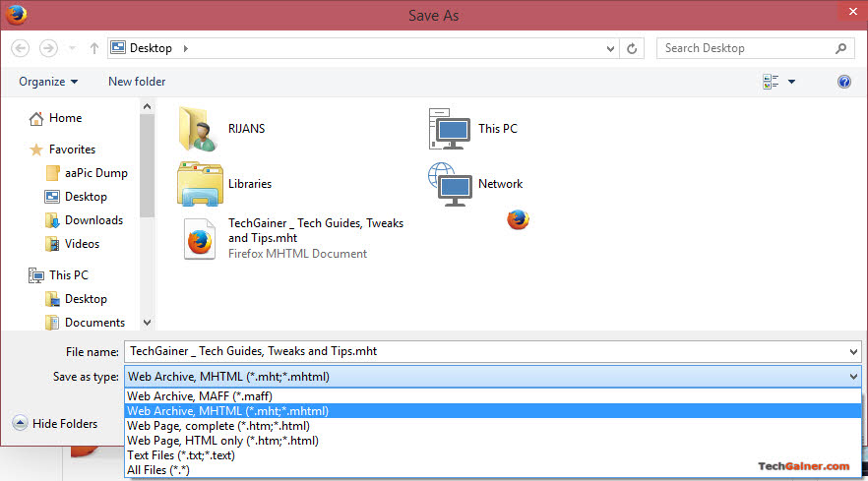Select the RIJANS user folder icon
Image resolution: width=868 pixels, height=481 pixels.
point(197,129)
